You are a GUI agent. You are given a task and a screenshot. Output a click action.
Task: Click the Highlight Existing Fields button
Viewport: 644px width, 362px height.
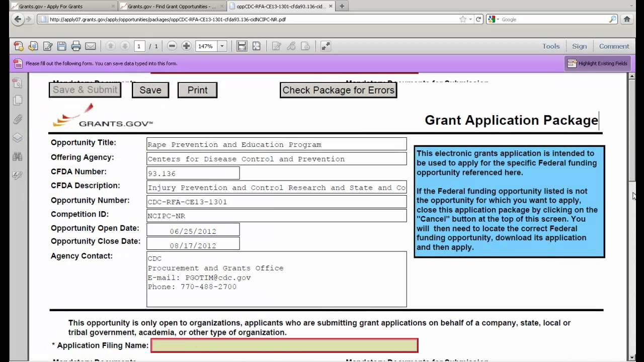point(597,63)
